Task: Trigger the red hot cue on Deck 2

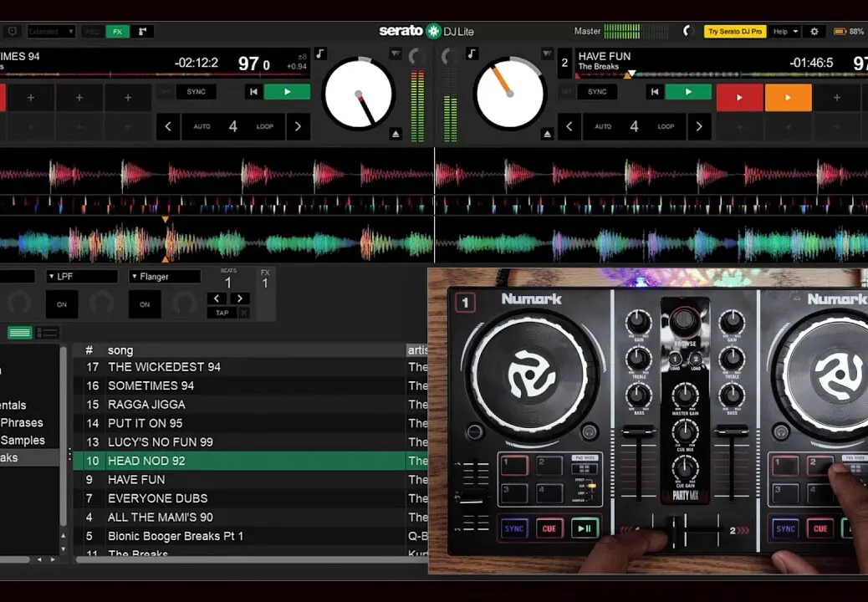Action: (x=739, y=97)
